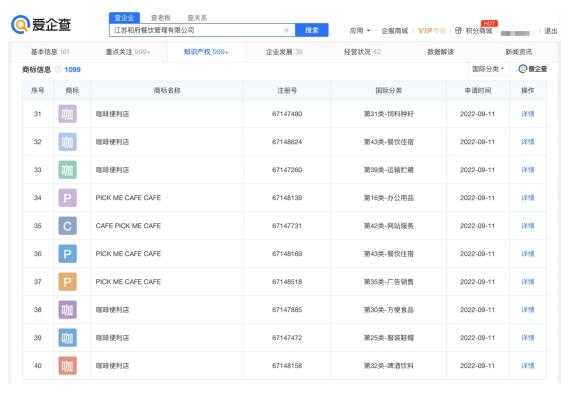Image resolution: width=582 pixels, height=395 pixels.
Task: Click the 注册号 column header
Action: coord(287,90)
